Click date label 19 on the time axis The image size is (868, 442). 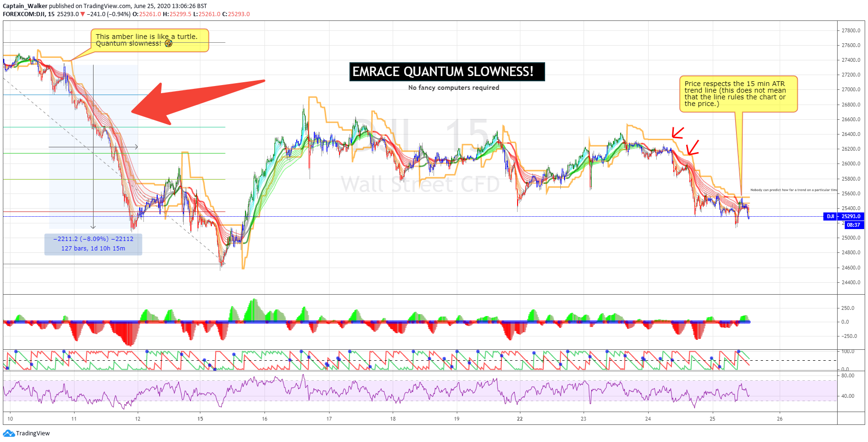click(x=457, y=419)
